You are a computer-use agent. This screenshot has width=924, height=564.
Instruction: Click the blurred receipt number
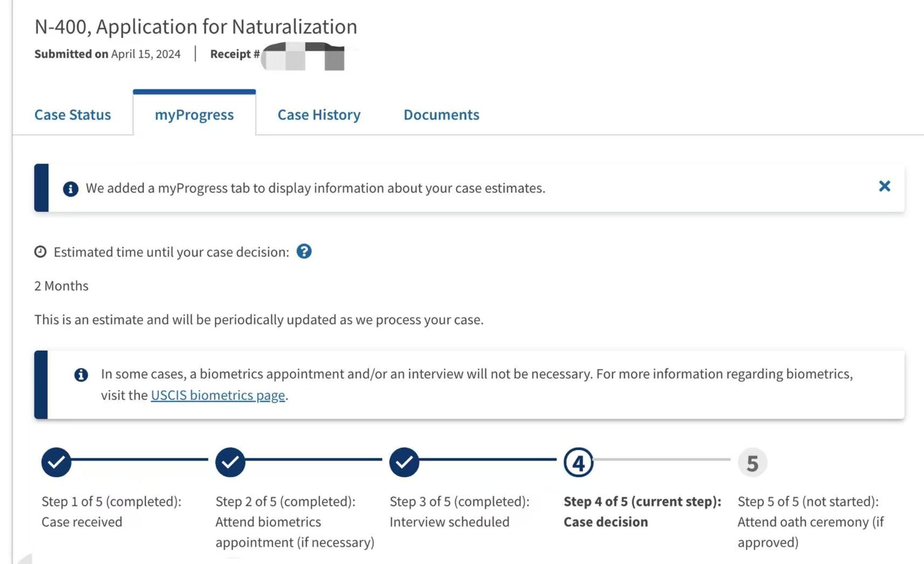tap(303, 56)
